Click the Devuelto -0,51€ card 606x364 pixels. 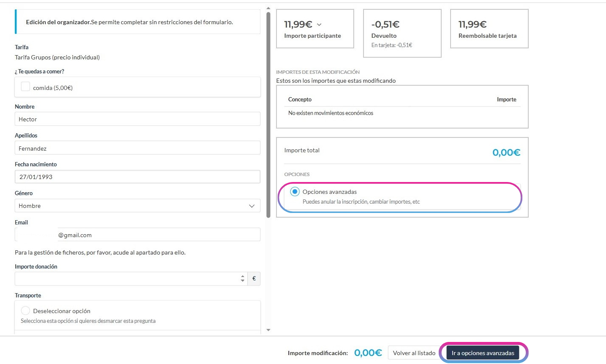[x=402, y=33]
